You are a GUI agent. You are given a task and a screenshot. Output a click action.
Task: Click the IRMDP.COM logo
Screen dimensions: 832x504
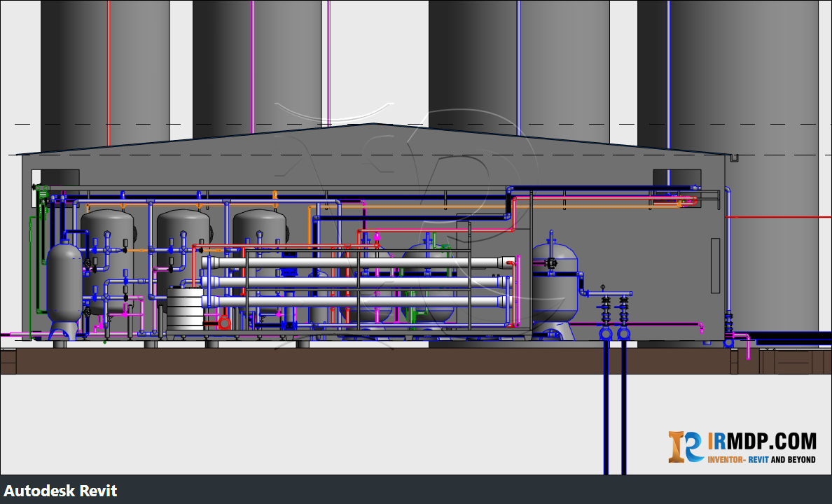click(x=742, y=447)
